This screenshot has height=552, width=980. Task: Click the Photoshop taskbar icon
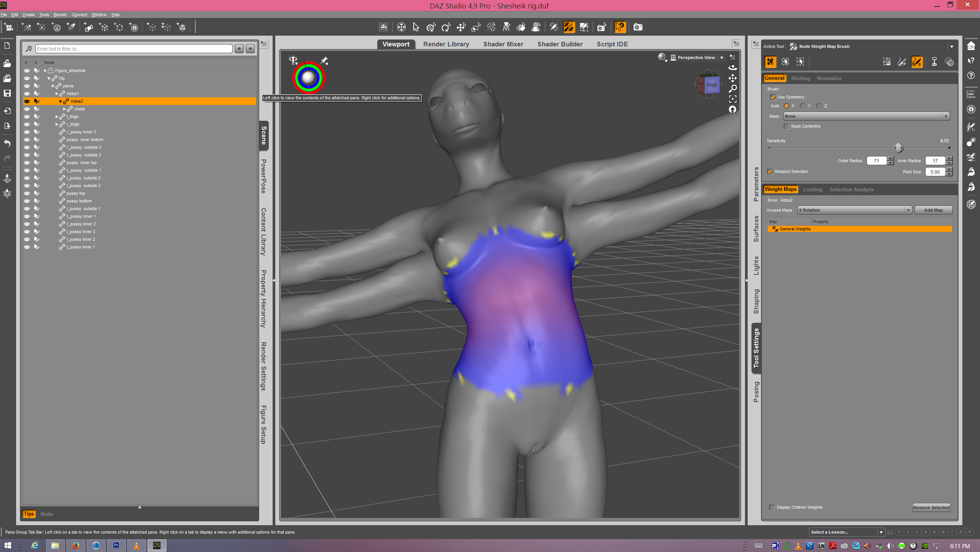(x=116, y=545)
